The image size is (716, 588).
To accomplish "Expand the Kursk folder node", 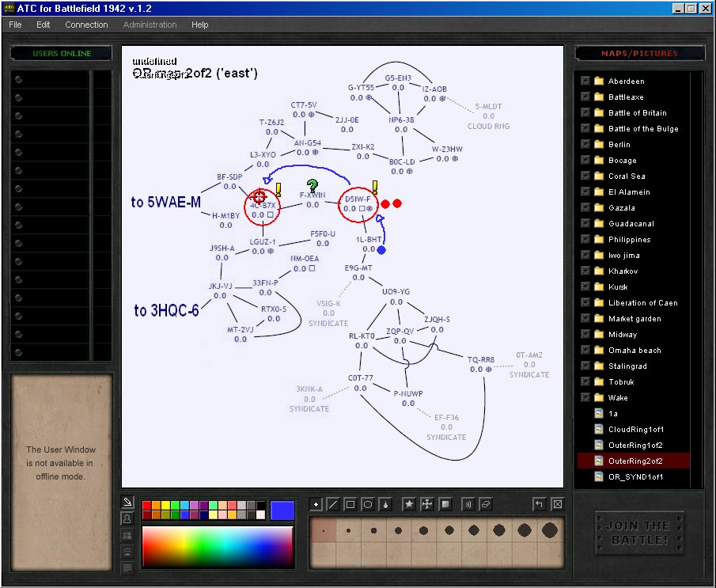I will [x=585, y=286].
